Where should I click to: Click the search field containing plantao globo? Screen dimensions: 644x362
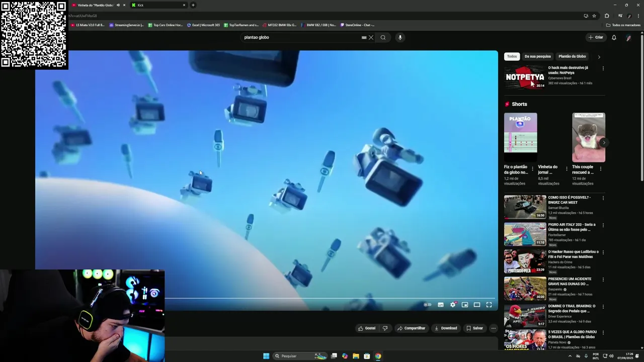coord(301,37)
